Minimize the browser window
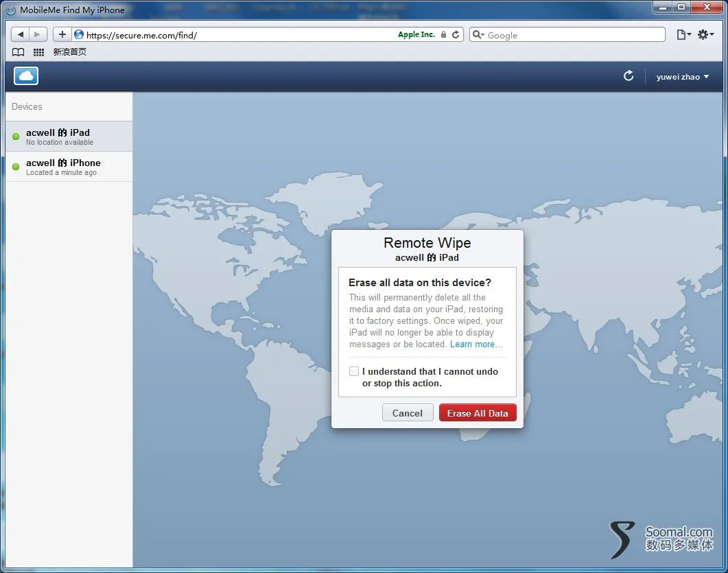The height and width of the screenshot is (573, 728). coord(663,7)
